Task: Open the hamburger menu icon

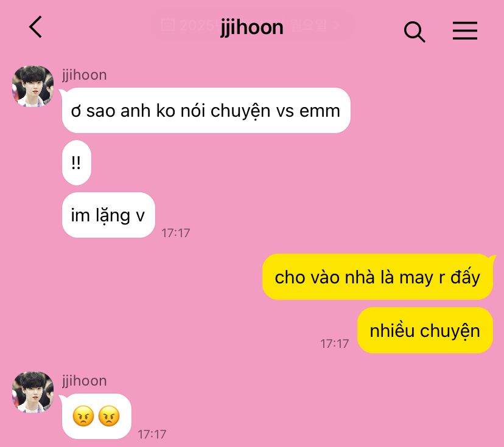Action: (465, 31)
